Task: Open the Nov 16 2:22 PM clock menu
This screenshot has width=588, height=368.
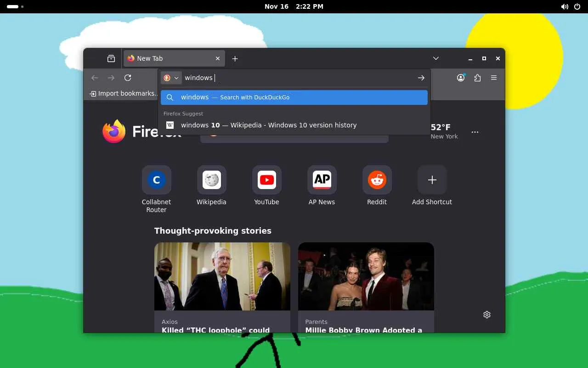Action: 294,6
